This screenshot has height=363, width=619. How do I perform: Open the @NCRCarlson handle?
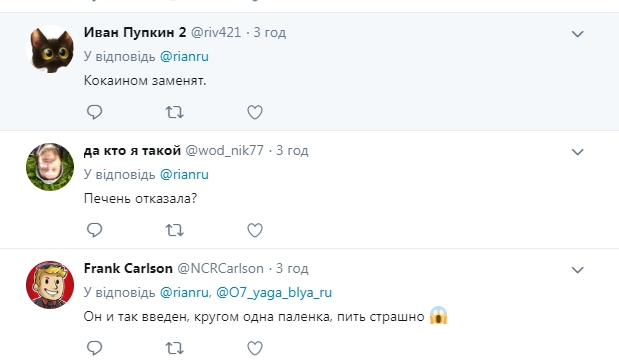pyautogui.click(x=220, y=269)
